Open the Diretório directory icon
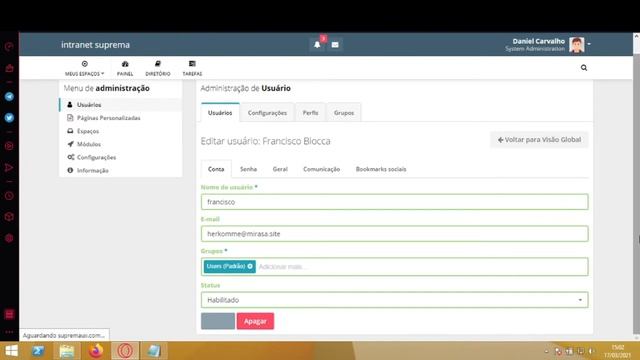The width and height of the screenshot is (640, 360). 158,68
